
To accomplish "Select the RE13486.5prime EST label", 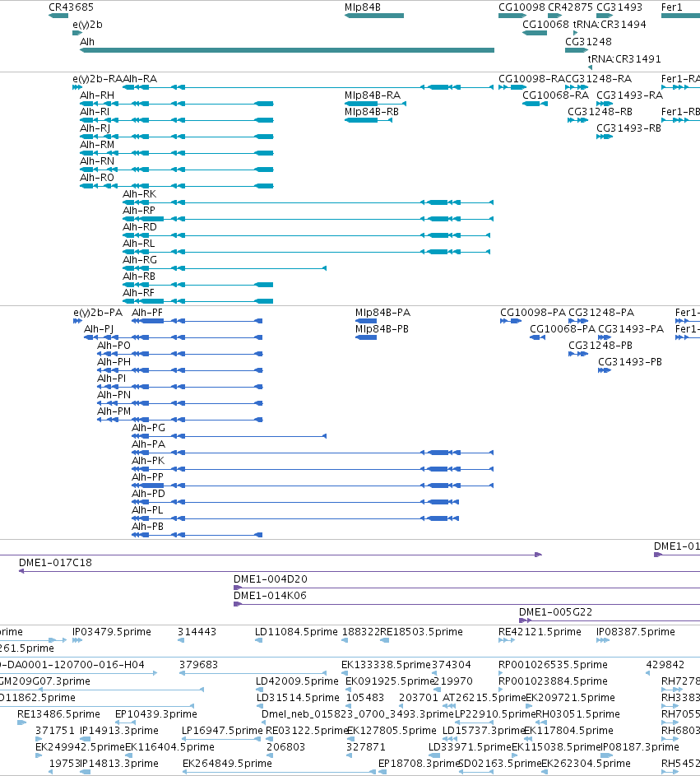I will tap(59, 714).
